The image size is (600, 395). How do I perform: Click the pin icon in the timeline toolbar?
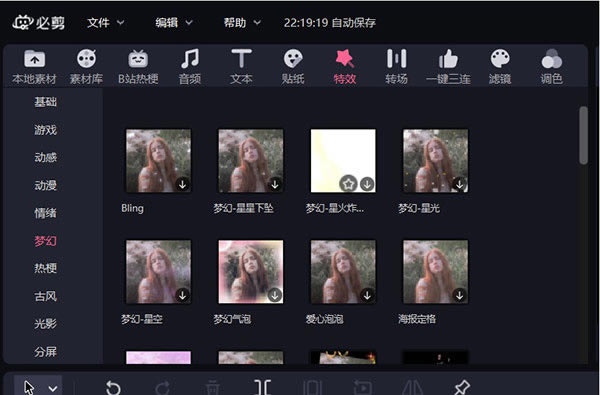point(462,387)
